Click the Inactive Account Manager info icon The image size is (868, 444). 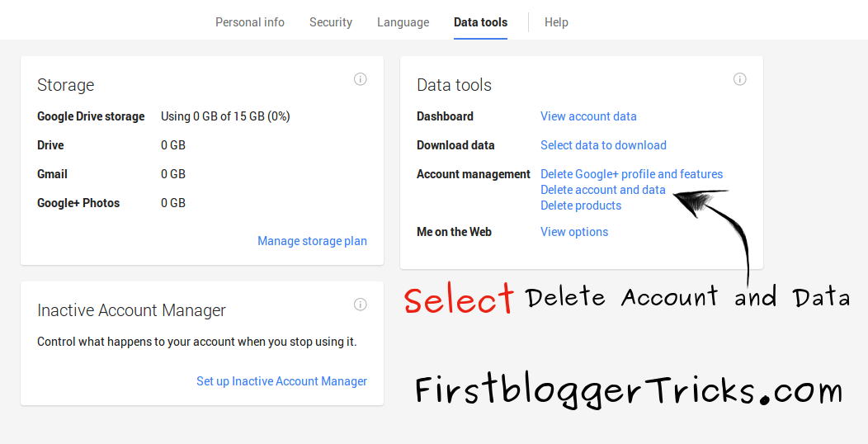(361, 305)
